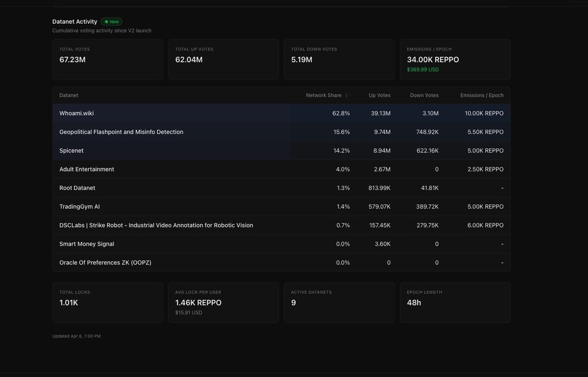
Task: Click the Epoch Length 48h value
Action: click(x=414, y=303)
